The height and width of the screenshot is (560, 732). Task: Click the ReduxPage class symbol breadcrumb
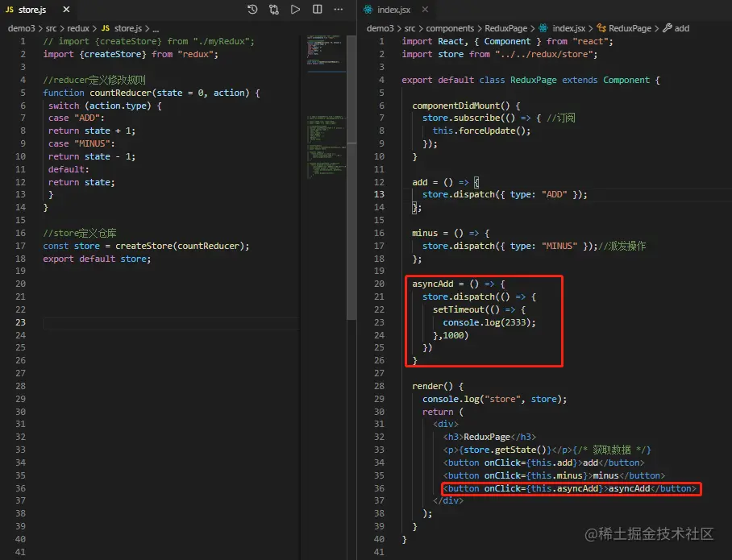630,28
